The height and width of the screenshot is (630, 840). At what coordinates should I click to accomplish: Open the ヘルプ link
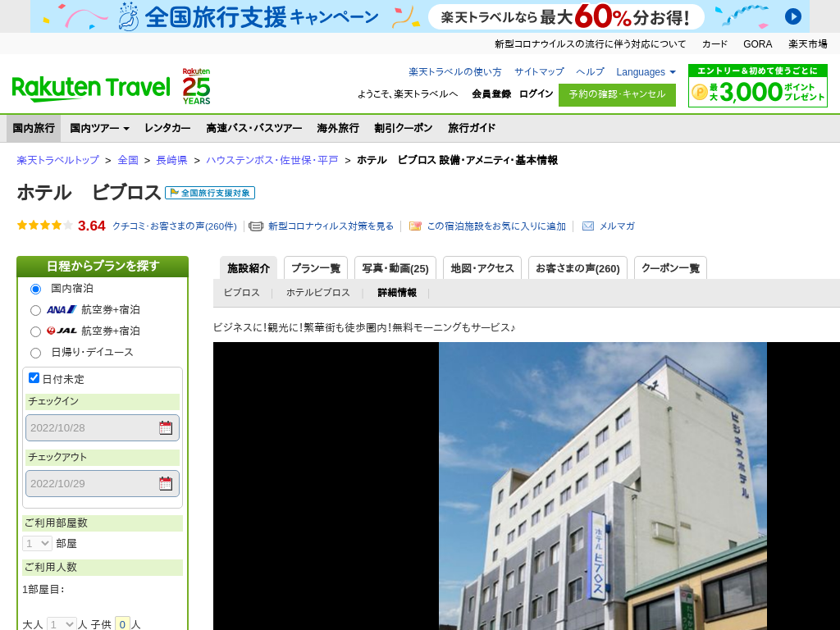click(x=590, y=72)
